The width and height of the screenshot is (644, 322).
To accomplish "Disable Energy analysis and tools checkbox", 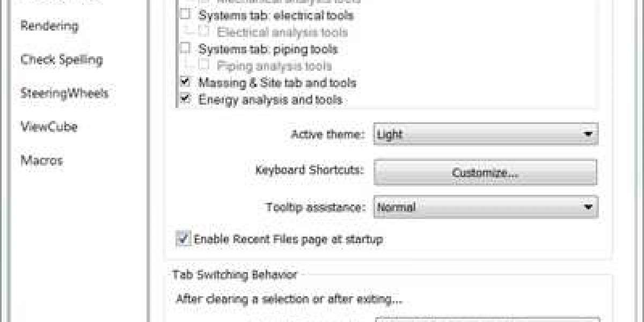I will pos(185,99).
